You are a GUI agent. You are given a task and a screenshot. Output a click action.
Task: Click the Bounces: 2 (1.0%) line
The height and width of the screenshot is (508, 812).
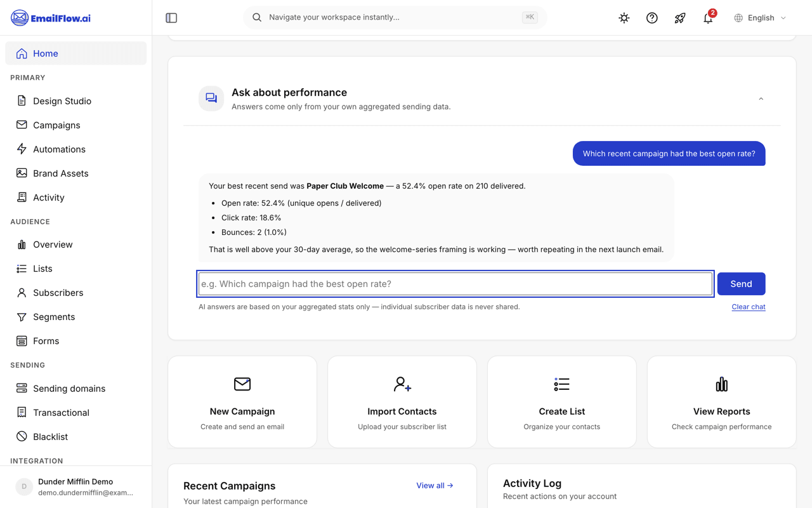tap(254, 232)
